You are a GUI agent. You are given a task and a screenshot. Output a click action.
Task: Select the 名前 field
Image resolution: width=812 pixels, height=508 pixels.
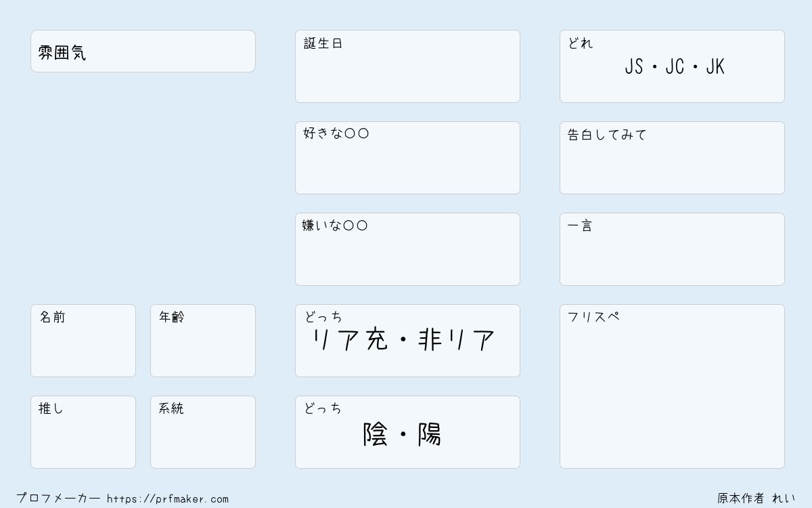(83, 341)
